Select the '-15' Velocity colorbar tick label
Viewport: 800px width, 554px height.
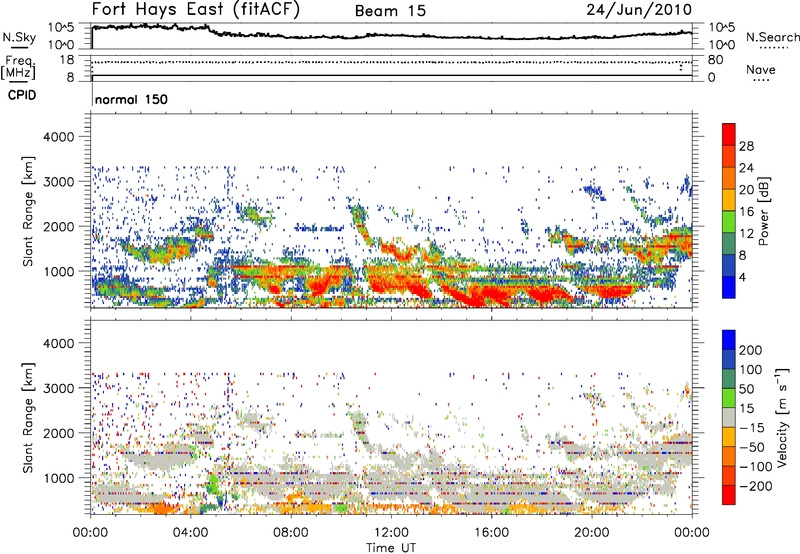(x=751, y=428)
